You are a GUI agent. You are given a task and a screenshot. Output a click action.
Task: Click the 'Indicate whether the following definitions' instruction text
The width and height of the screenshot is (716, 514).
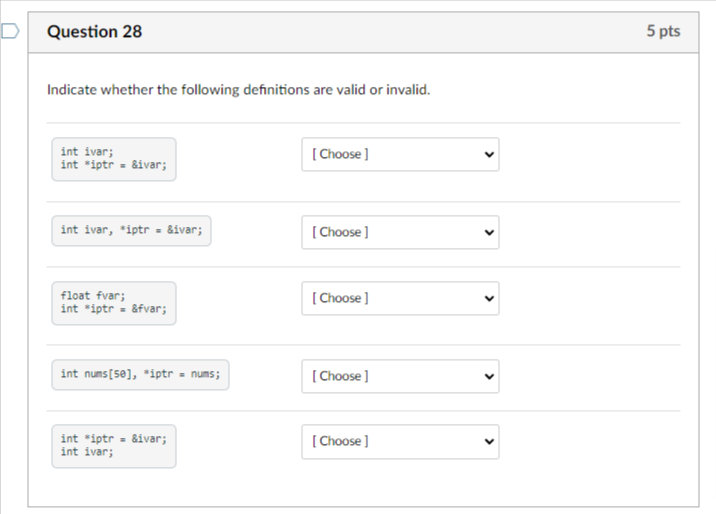click(x=238, y=89)
